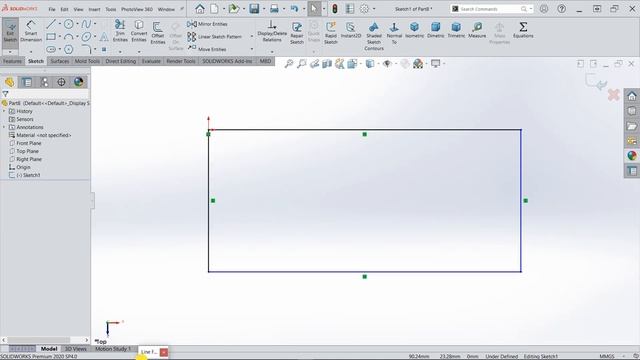The height and width of the screenshot is (360, 640).
Task: Open the Line tool dropdown arrow
Action: (59, 24)
